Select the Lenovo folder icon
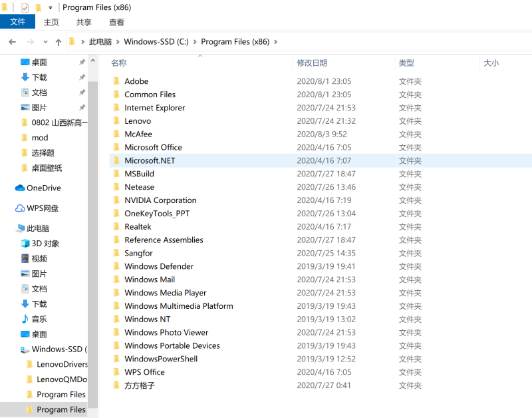 pos(116,120)
